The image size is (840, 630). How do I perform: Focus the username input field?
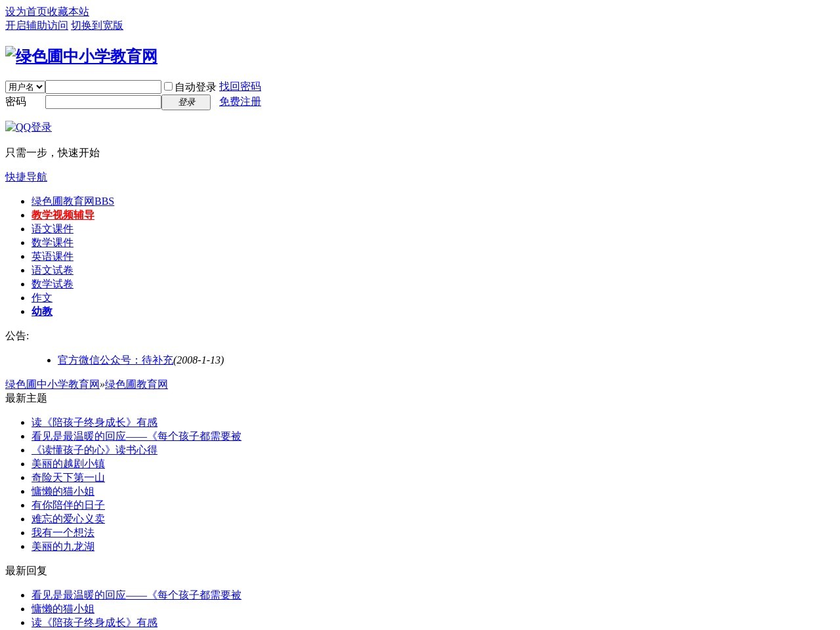pyautogui.click(x=103, y=87)
